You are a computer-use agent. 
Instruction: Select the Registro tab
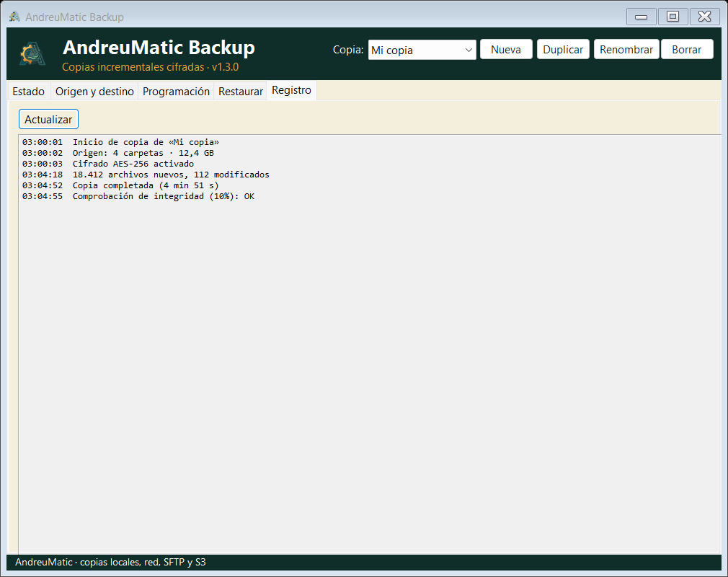292,90
